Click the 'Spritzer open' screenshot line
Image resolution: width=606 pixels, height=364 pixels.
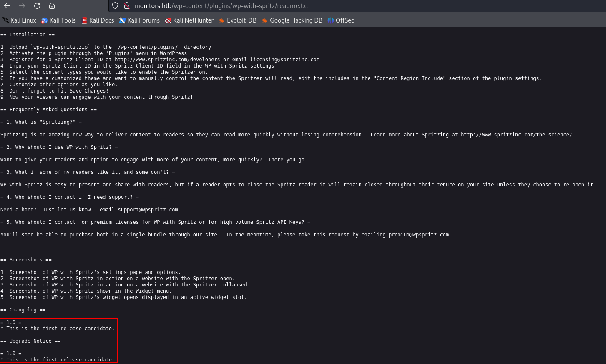coord(118,279)
